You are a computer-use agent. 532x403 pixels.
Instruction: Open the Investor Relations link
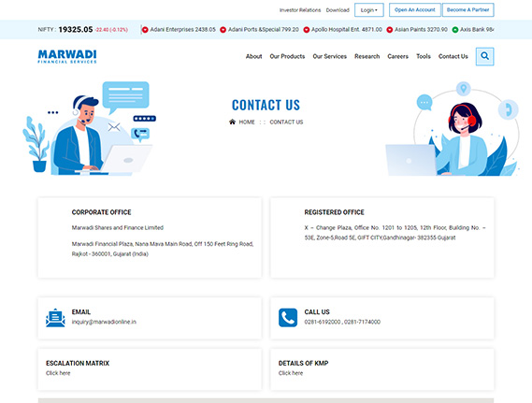click(x=300, y=10)
